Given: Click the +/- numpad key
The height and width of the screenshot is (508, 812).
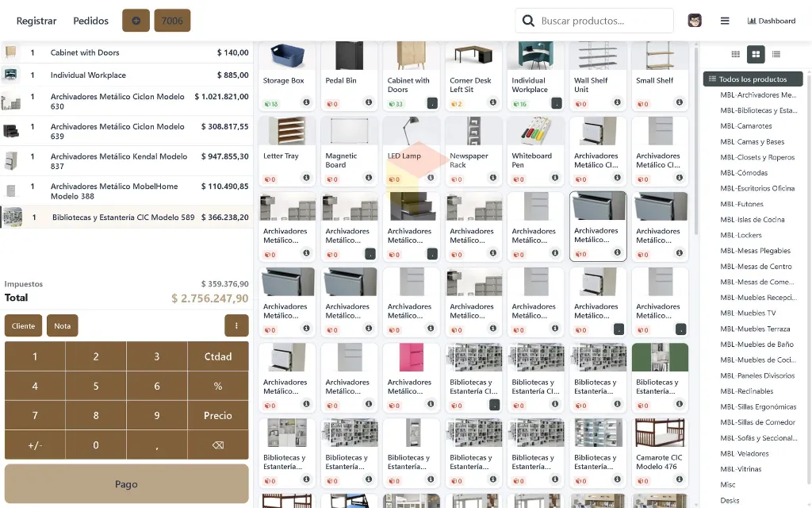Looking at the screenshot, I should click(x=35, y=444).
